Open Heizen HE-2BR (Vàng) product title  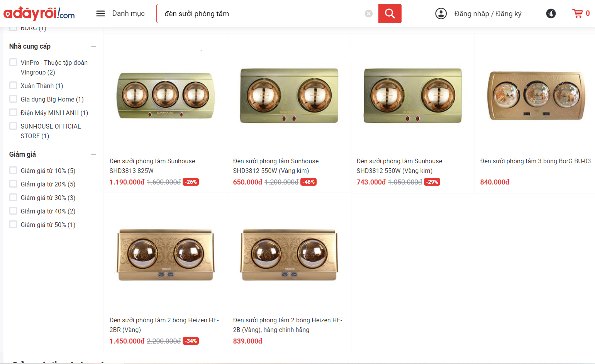[x=164, y=325]
